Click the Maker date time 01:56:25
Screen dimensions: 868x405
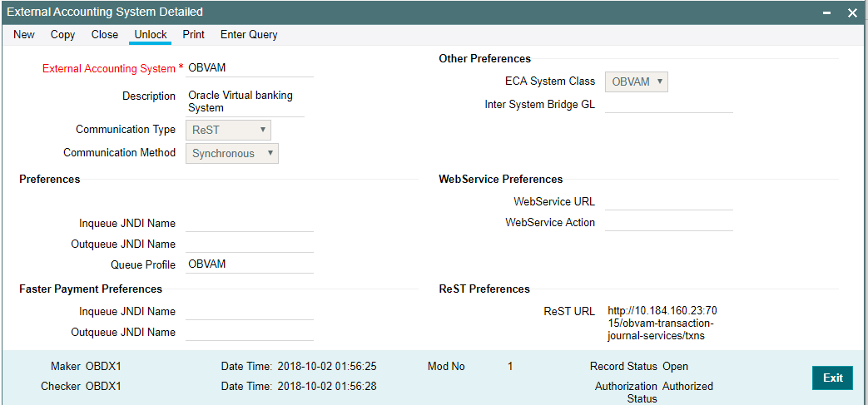pyautogui.click(x=327, y=366)
